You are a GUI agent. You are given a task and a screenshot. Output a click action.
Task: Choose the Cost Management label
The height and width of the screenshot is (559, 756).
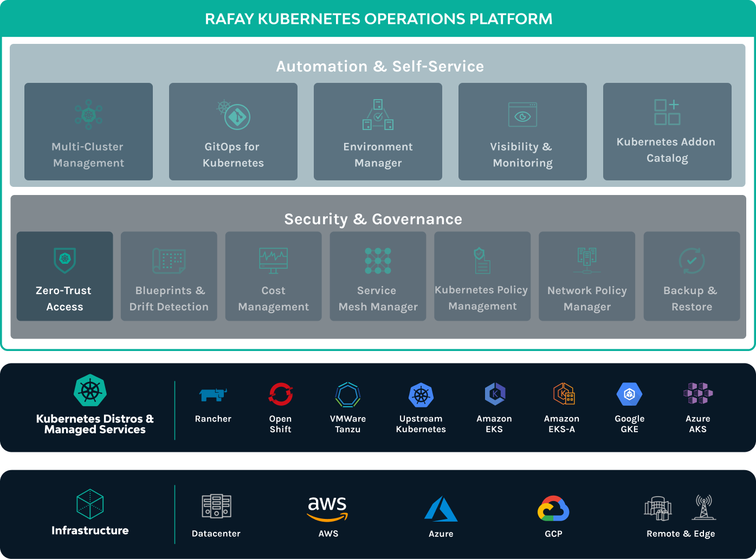tap(274, 298)
